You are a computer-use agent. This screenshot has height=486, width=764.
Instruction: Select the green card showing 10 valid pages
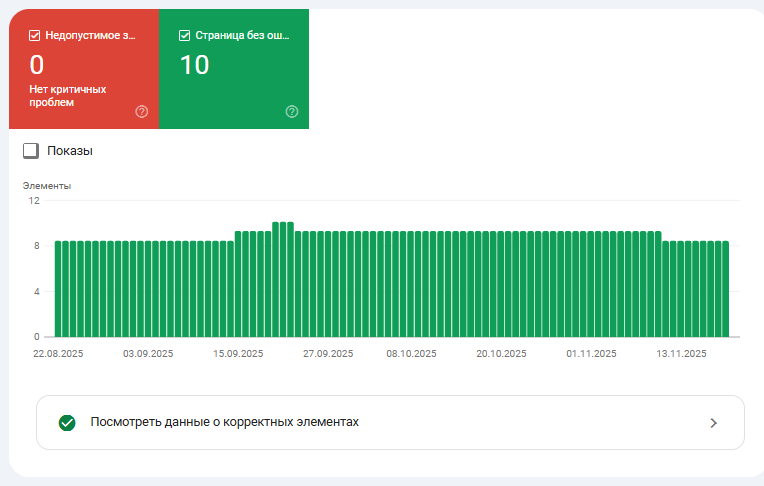pos(234,69)
